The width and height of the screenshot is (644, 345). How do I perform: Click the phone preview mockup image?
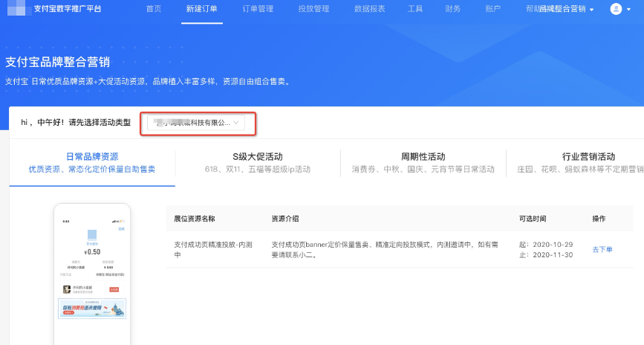(x=92, y=274)
